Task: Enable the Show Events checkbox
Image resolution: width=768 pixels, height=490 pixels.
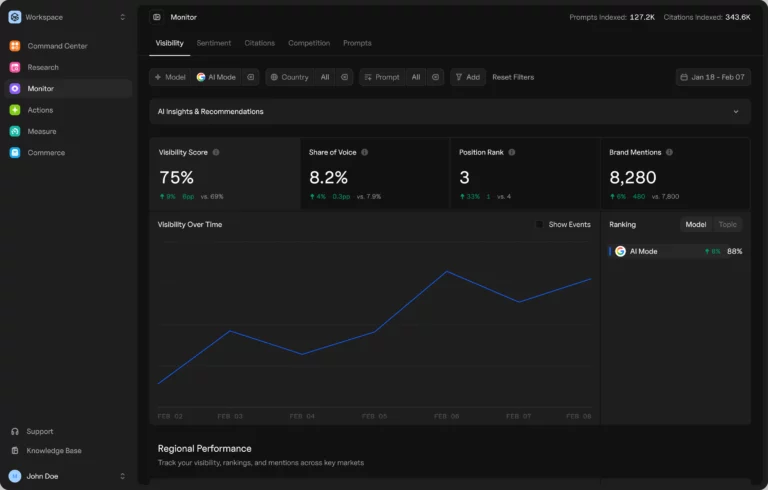Action: pos(539,225)
